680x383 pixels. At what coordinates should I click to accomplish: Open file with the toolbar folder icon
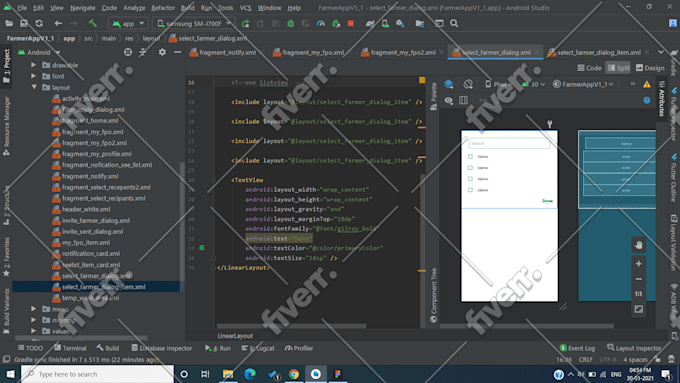point(9,23)
